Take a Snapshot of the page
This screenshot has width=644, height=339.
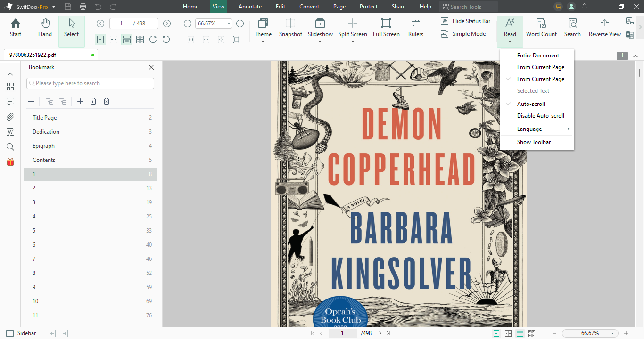tap(290, 28)
